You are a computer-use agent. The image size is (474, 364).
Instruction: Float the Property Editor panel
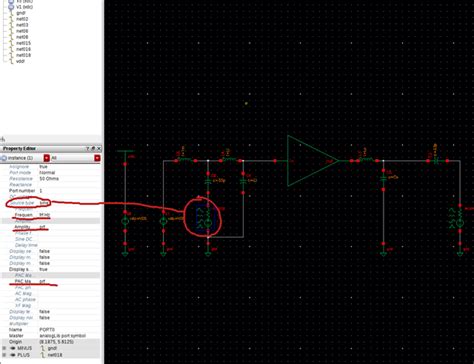[x=93, y=149]
